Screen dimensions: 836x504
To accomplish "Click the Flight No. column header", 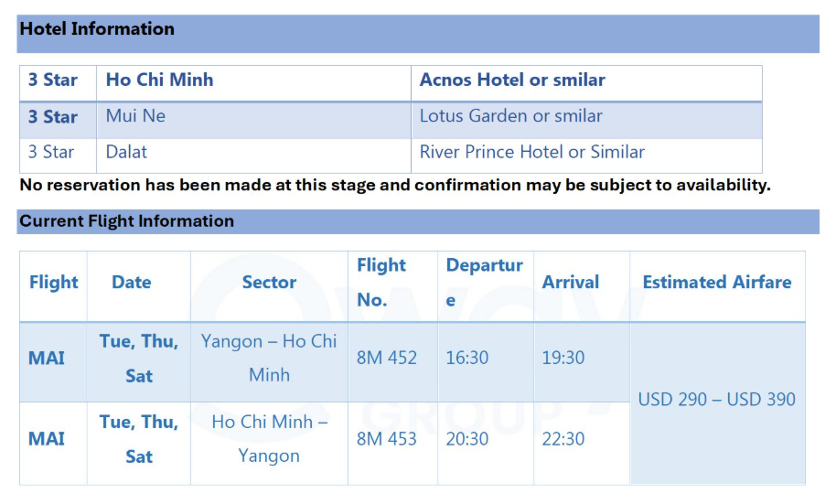I will coord(381,282).
